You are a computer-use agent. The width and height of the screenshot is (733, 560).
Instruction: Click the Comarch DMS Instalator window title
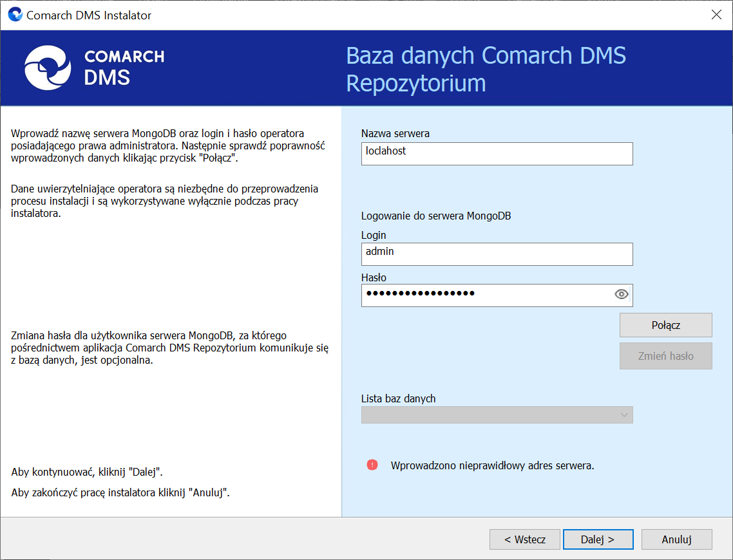[89, 15]
